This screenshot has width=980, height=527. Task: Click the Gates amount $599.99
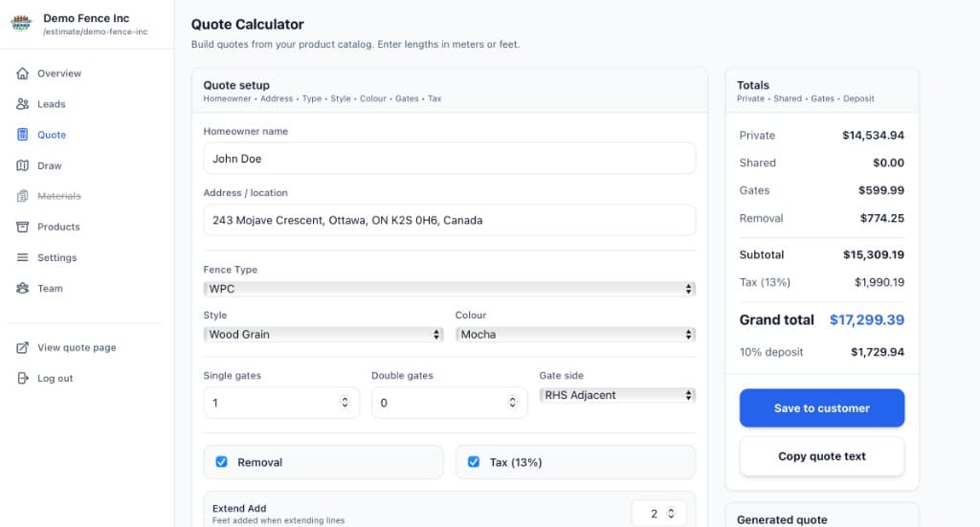click(x=881, y=189)
